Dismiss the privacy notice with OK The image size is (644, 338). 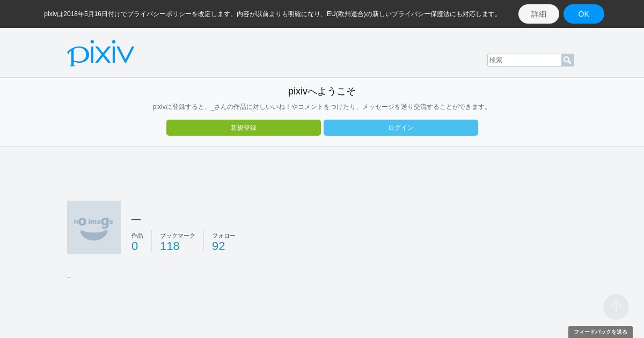(584, 14)
